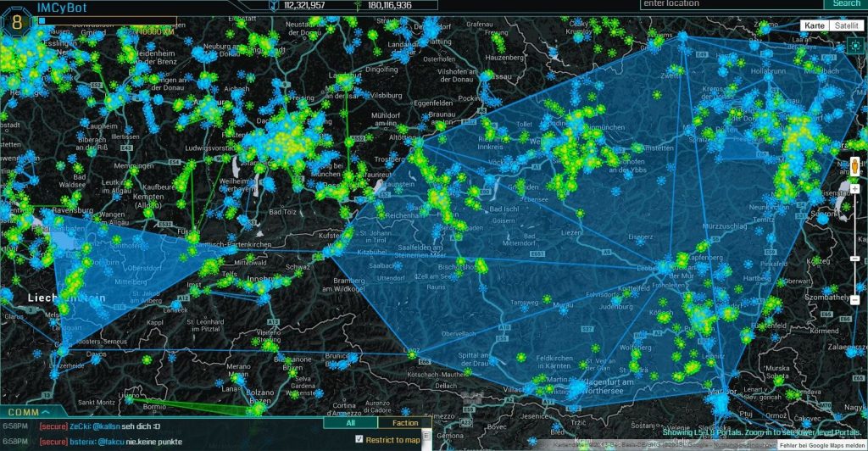Viewport: 868px width, 451px height.
Task: Switch map to Karte view
Action: click(x=814, y=26)
